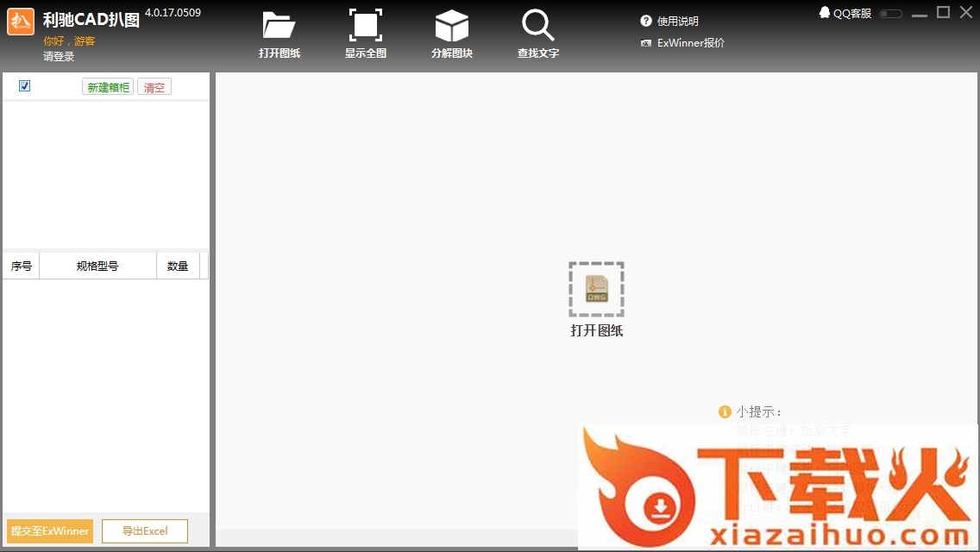The width and height of the screenshot is (980, 552).
Task: Minimize the application window
Action: (x=920, y=13)
